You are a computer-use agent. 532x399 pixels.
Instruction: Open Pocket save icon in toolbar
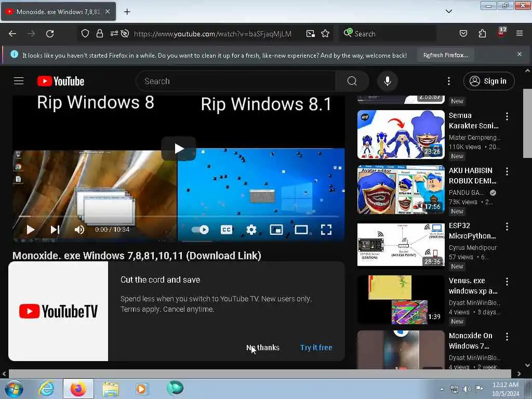pyautogui.click(x=463, y=34)
